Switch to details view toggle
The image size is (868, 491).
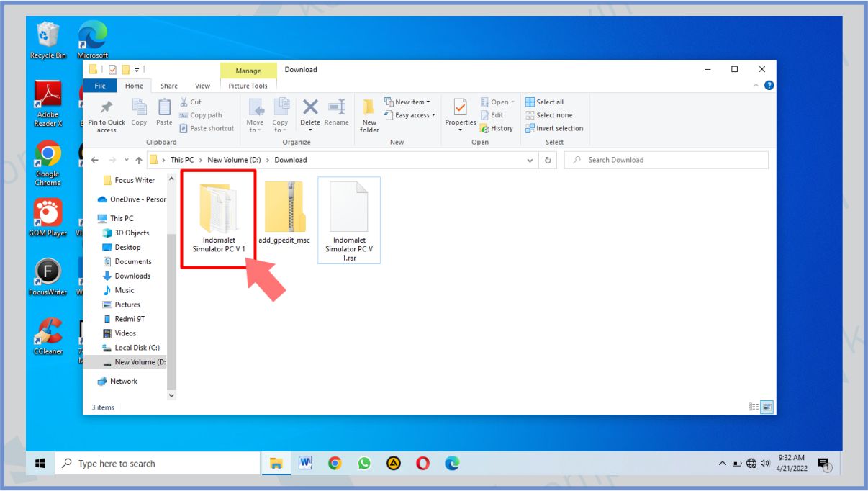click(754, 407)
